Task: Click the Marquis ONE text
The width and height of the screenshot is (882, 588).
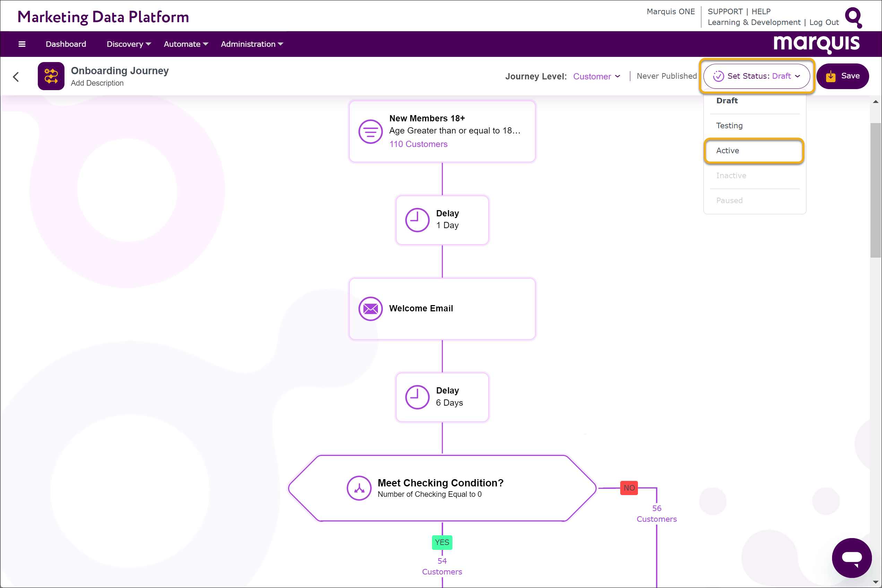Action: click(x=671, y=12)
